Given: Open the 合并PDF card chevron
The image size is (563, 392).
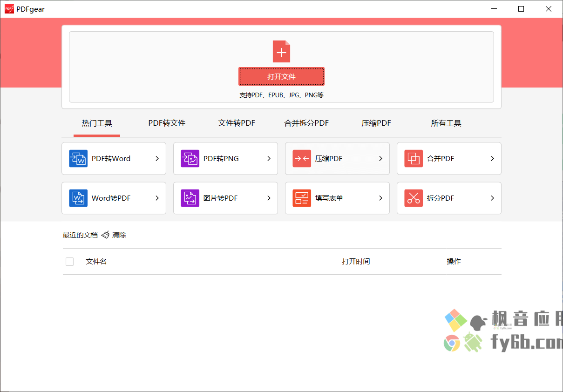Looking at the screenshot, I should pyautogui.click(x=492, y=159).
